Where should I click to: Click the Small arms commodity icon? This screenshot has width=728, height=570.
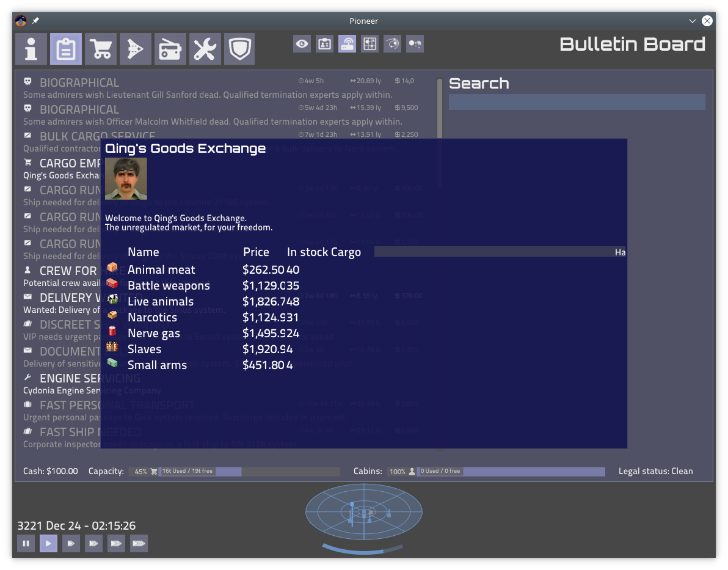tap(112, 362)
